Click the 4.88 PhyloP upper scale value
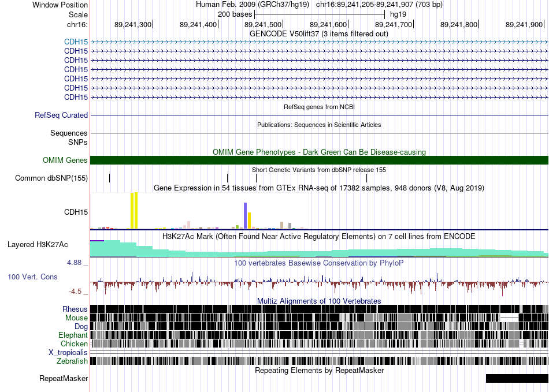Screen dimensions: 549x392 (74, 263)
